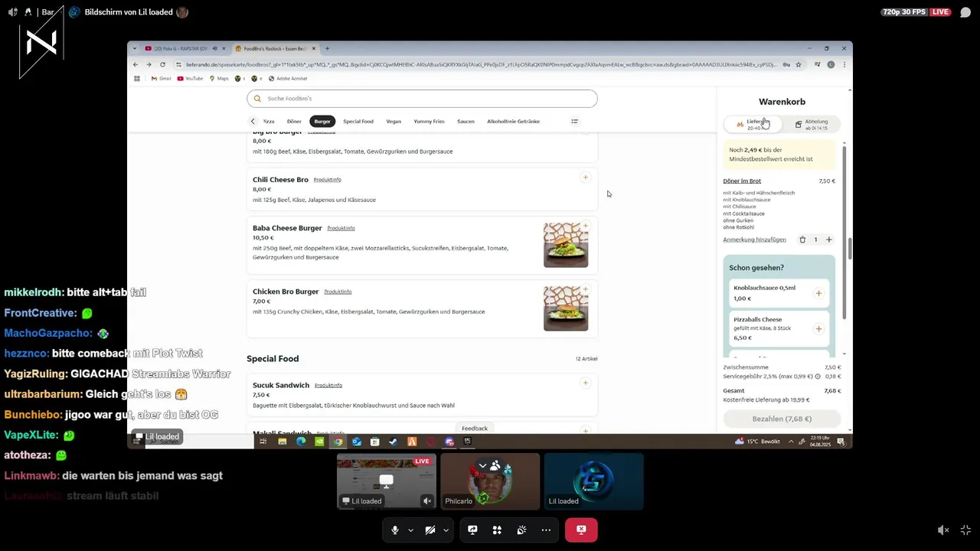Viewport: 980px width, 551px height.
Task: Add Pizzaballs Cheese suggestion to cart
Action: click(818, 328)
